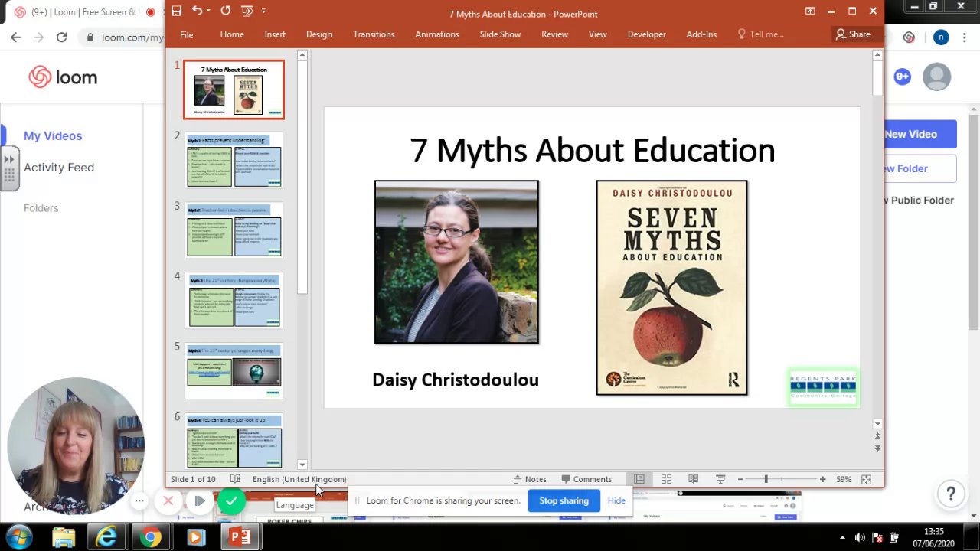
Task: Click the slide editor scroll-down arrow
Action: [877, 423]
